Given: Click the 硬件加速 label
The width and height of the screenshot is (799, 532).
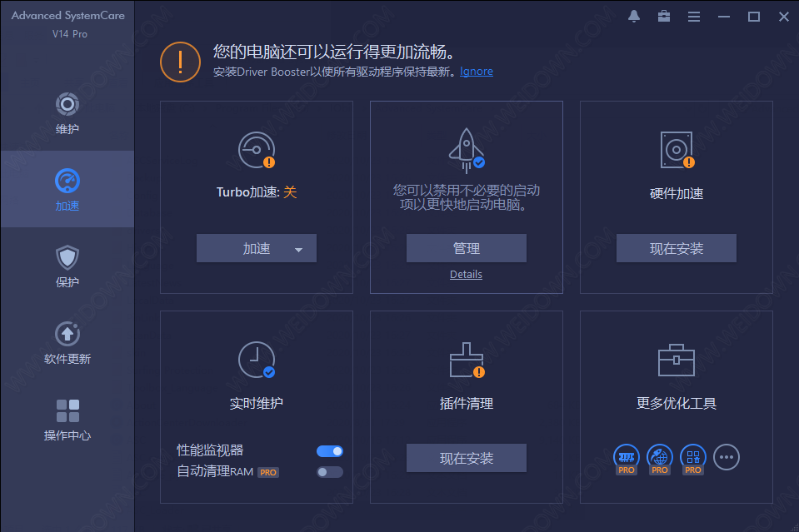Looking at the screenshot, I should coord(677,193).
